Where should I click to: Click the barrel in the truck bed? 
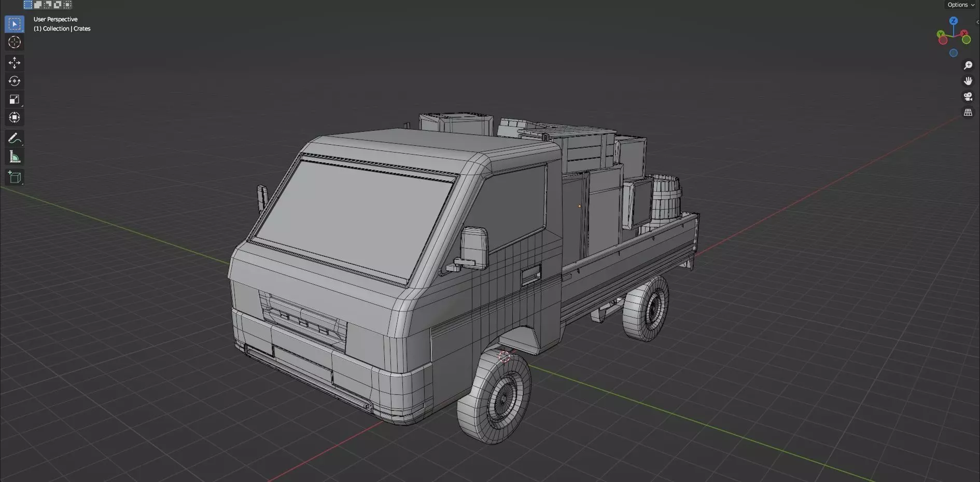[665, 197]
